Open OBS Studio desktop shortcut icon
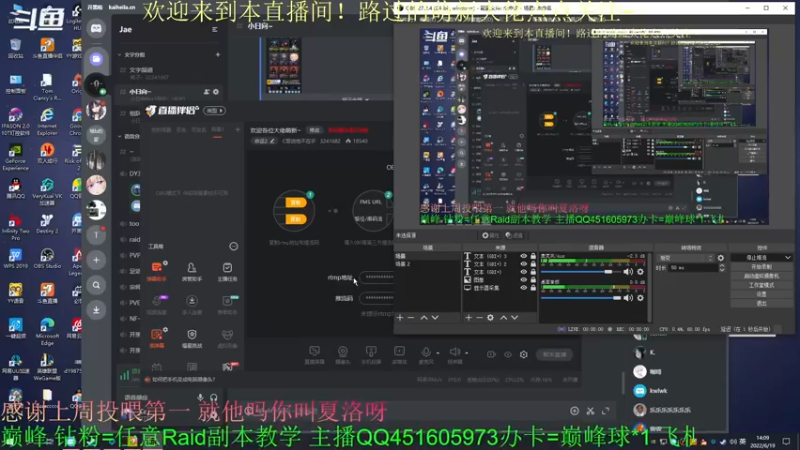 (x=47, y=259)
